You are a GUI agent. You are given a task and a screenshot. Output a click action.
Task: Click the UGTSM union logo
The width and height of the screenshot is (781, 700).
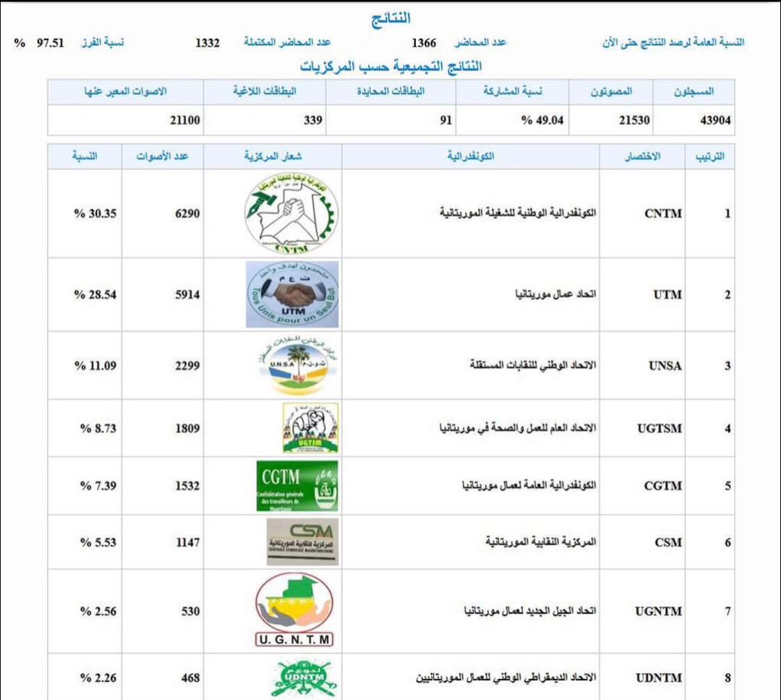pyautogui.click(x=310, y=428)
